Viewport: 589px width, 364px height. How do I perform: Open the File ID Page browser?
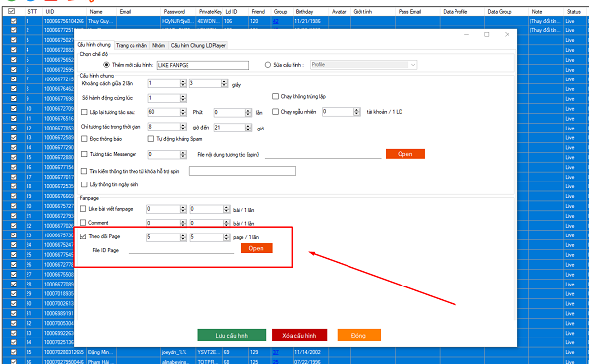coord(256,248)
